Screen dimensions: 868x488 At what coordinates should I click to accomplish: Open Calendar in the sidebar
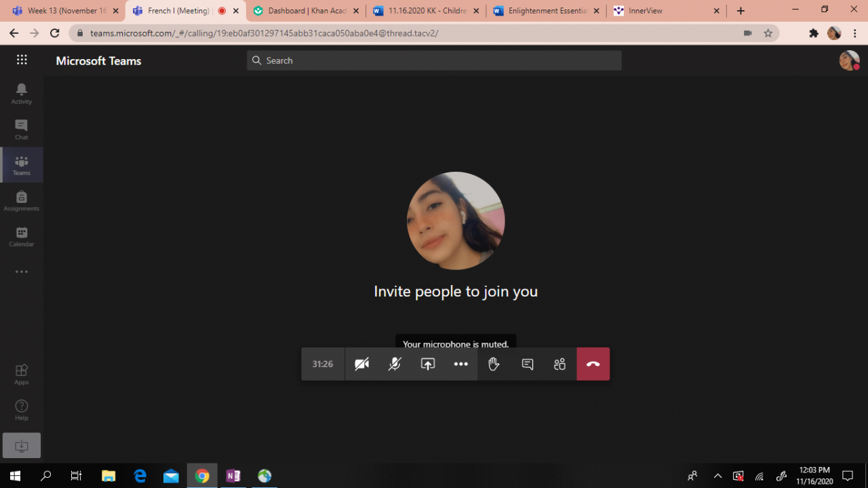click(22, 236)
